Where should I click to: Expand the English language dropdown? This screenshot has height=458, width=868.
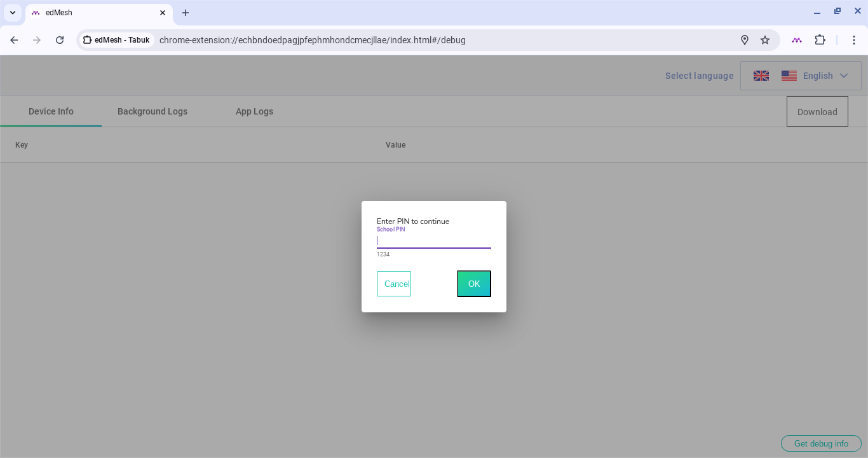[x=801, y=76]
